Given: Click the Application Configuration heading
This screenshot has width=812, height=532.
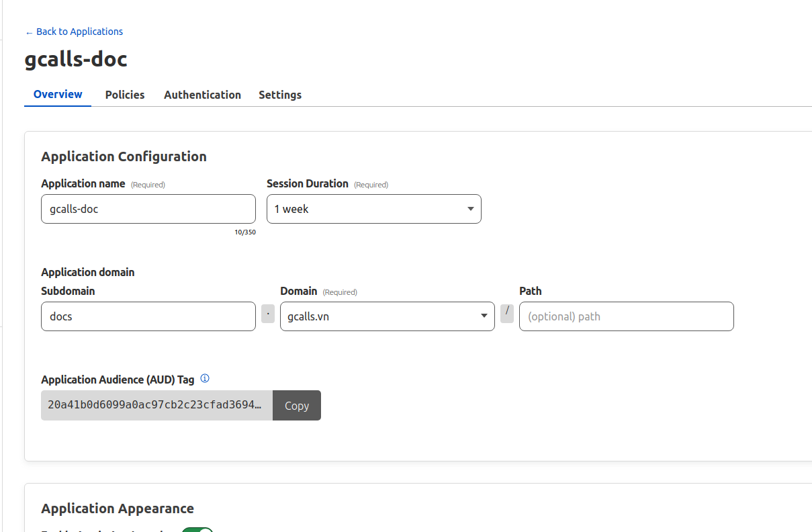Looking at the screenshot, I should pos(124,157).
